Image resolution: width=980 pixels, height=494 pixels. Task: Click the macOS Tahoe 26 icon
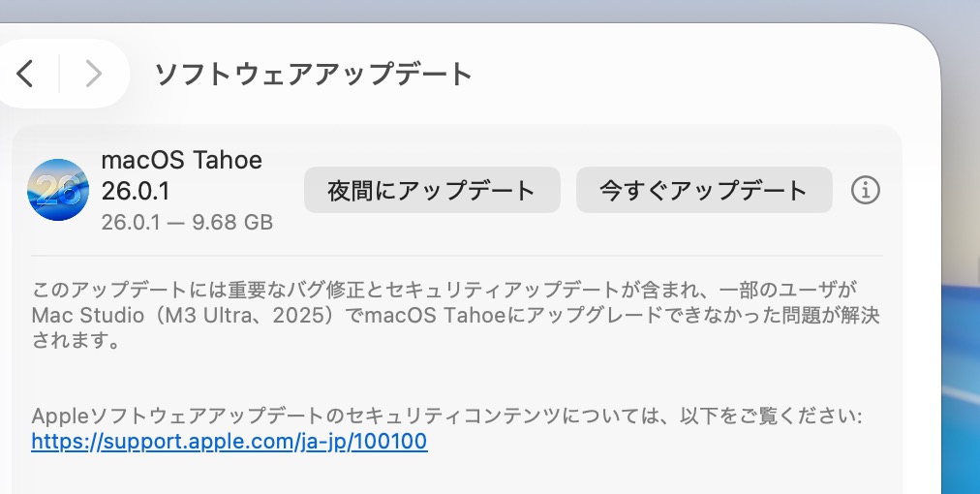coord(58,190)
